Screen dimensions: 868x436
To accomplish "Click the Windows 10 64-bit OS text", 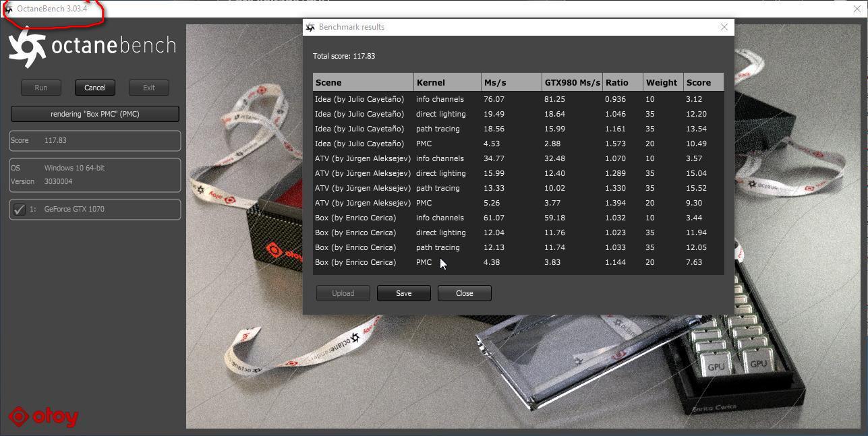I will (74, 168).
